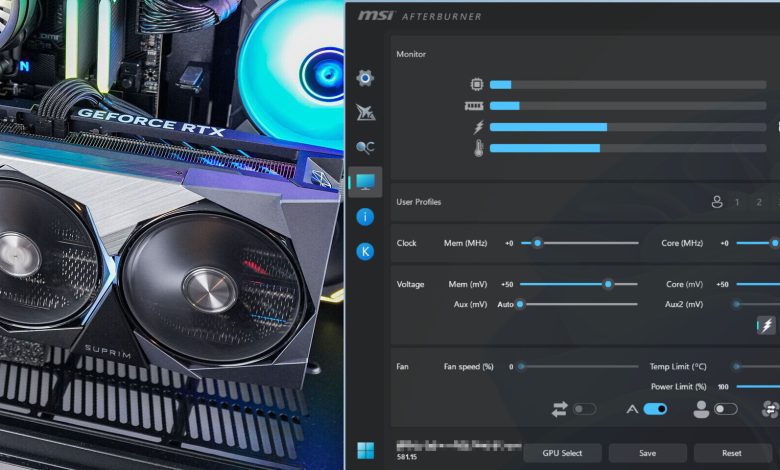This screenshot has width=780, height=470.
Task: Click the Mem (mV) voltage slider handle
Action: coord(608,284)
